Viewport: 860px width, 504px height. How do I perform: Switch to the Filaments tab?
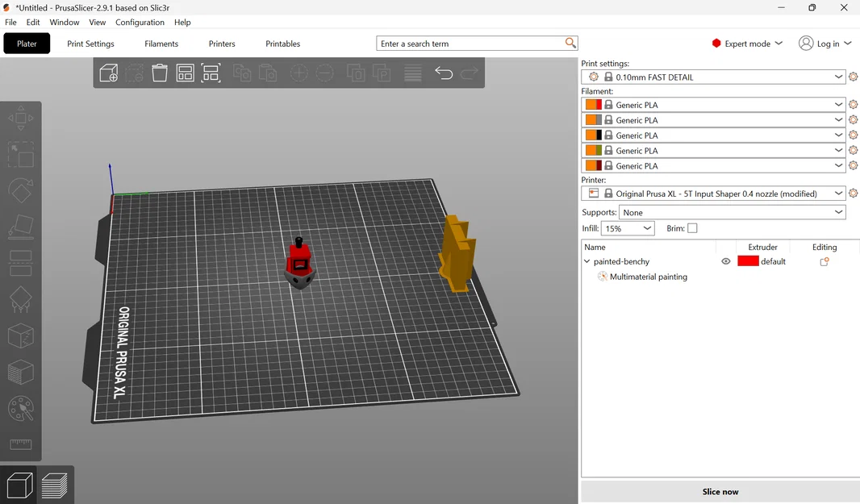pyautogui.click(x=161, y=44)
